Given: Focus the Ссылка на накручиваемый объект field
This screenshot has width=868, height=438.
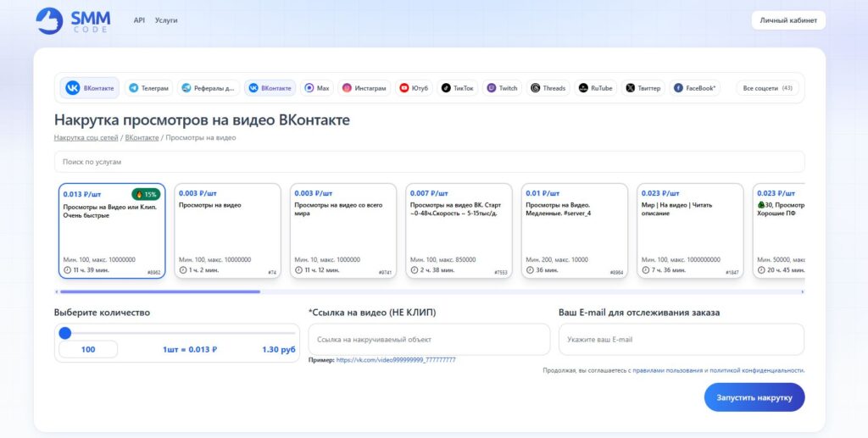Looking at the screenshot, I should 429,340.
